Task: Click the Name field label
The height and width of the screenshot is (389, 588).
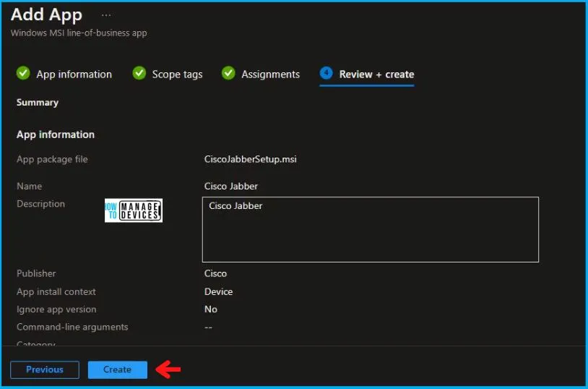Action: [29, 187]
